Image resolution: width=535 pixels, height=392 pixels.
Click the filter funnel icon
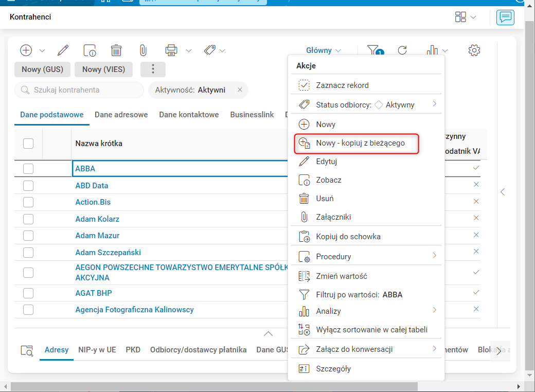click(372, 50)
